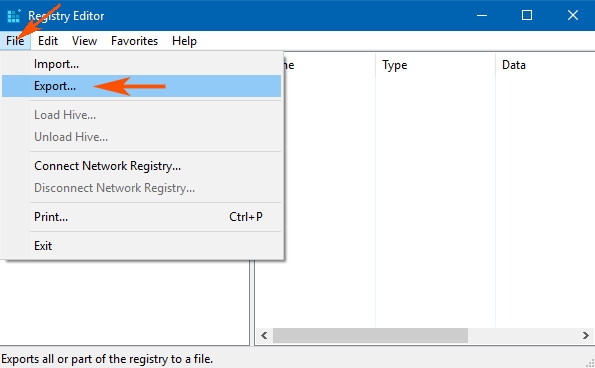The image size is (595, 368).
Task: Click the Data column header
Action: (545, 65)
